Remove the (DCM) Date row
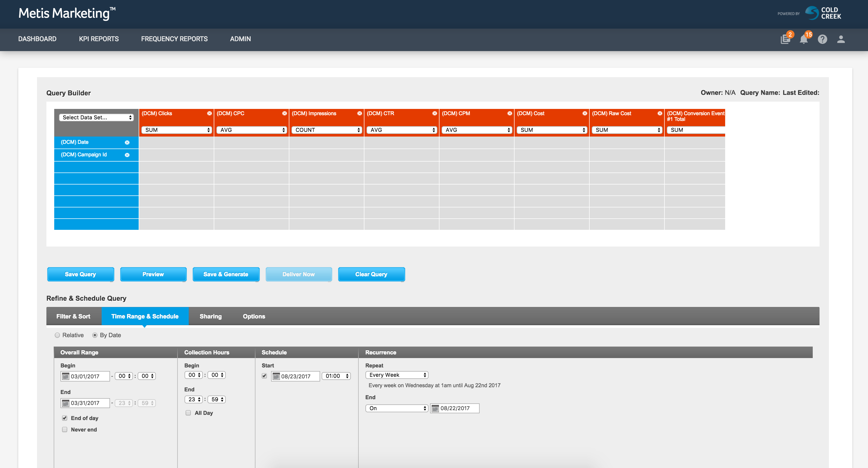The width and height of the screenshot is (868, 468). pos(127,143)
